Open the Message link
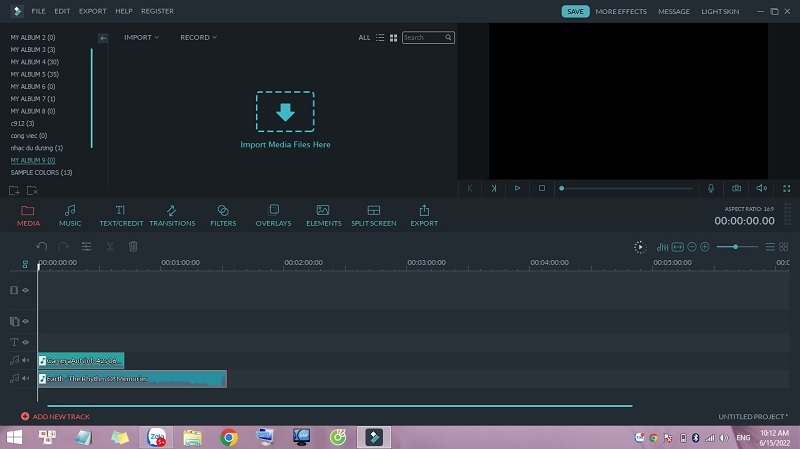The width and height of the screenshot is (800, 449). 673,11
